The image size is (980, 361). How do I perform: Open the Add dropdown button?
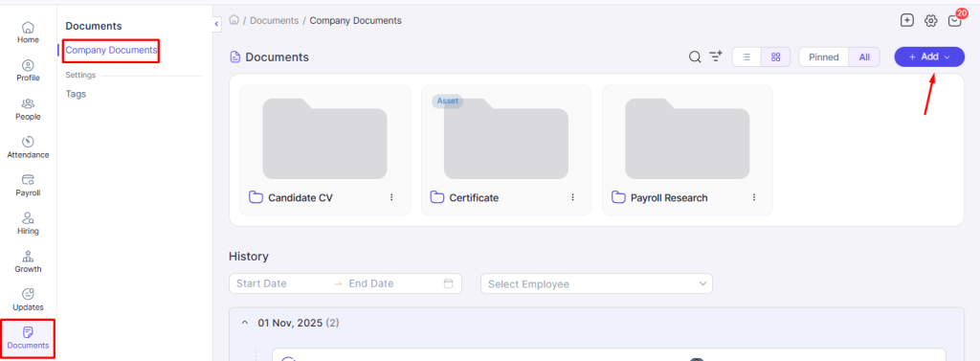click(x=929, y=56)
